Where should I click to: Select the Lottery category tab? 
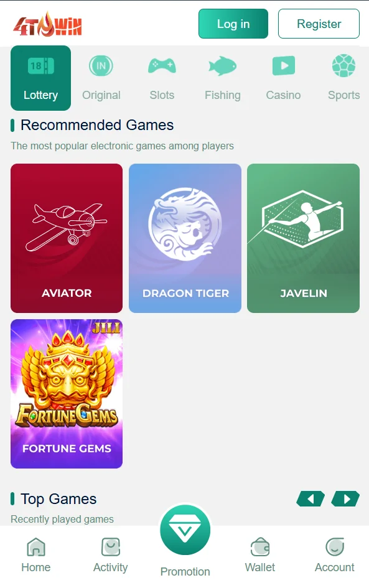tap(40, 78)
